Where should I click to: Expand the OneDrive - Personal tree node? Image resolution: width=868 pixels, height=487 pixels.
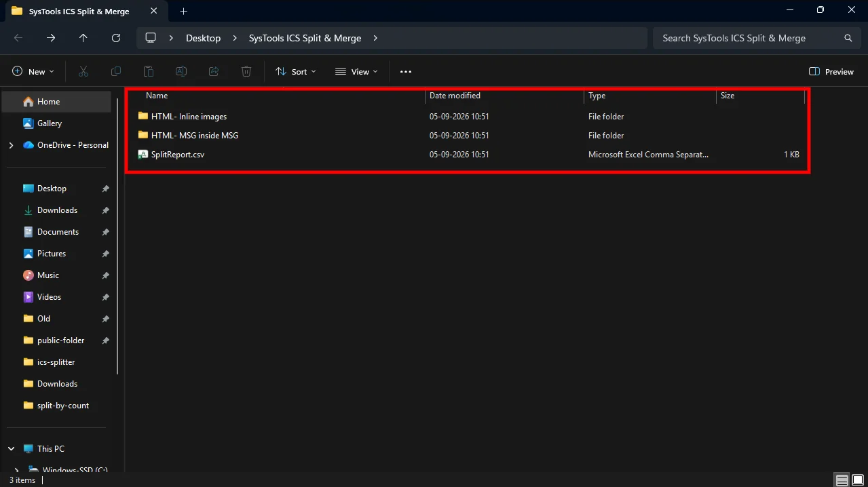click(x=11, y=145)
